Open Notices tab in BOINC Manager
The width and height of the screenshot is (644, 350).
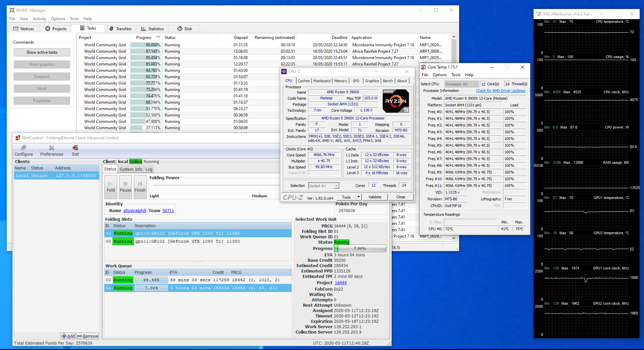click(x=24, y=29)
